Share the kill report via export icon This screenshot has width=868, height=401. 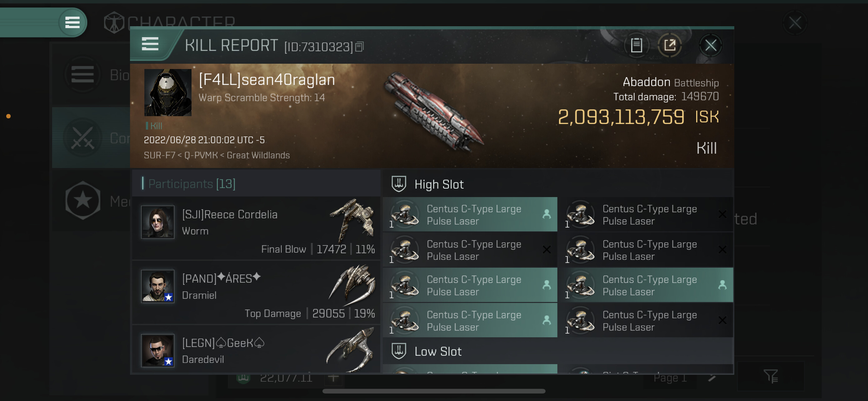tap(670, 45)
